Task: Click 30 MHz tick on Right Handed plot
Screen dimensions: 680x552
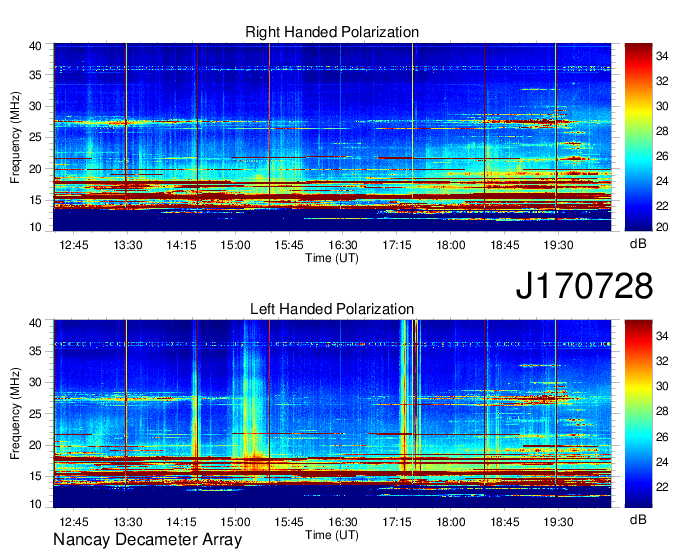Action: [36, 106]
